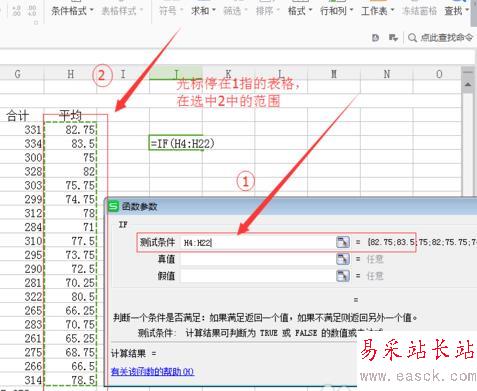This screenshot has width=477, height=391.
Task: Open the 有关该函数的帮助 link
Action: (152, 371)
